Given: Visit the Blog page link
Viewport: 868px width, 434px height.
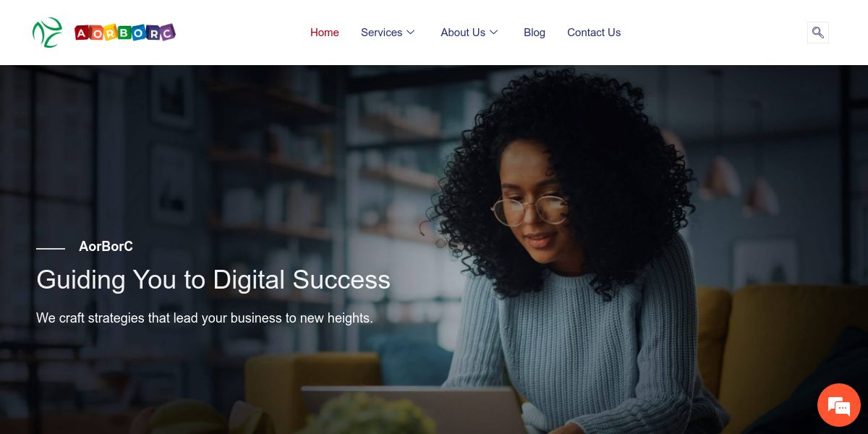Looking at the screenshot, I should [x=535, y=33].
